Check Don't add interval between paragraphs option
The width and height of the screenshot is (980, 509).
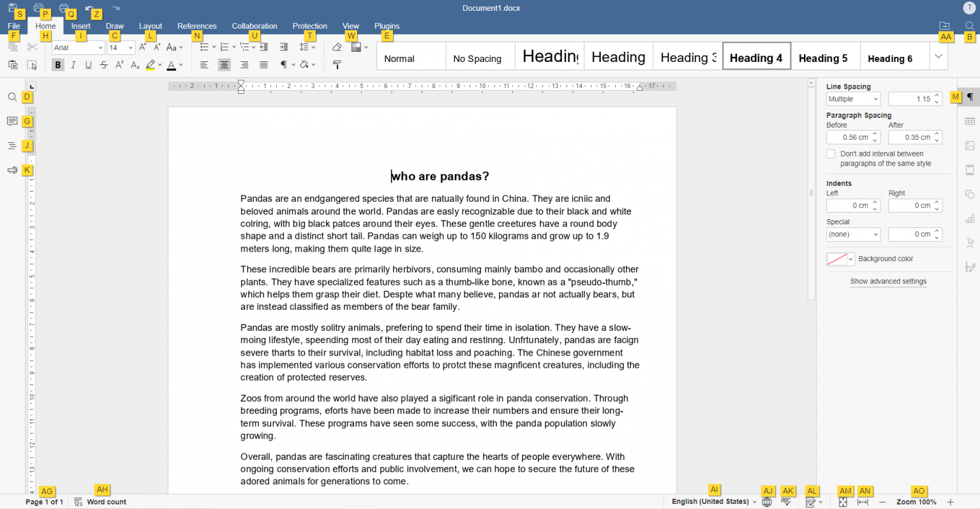831,153
